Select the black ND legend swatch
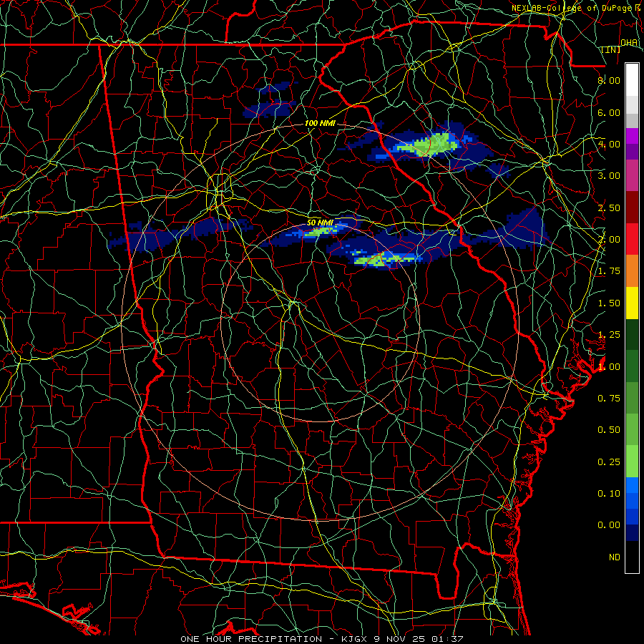This screenshot has width=644, height=644. [632, 557]
